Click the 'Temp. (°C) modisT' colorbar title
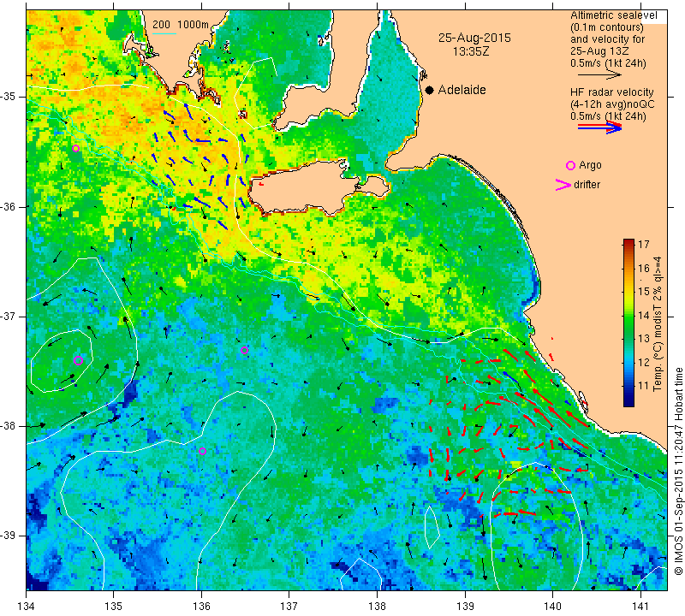 658,323
